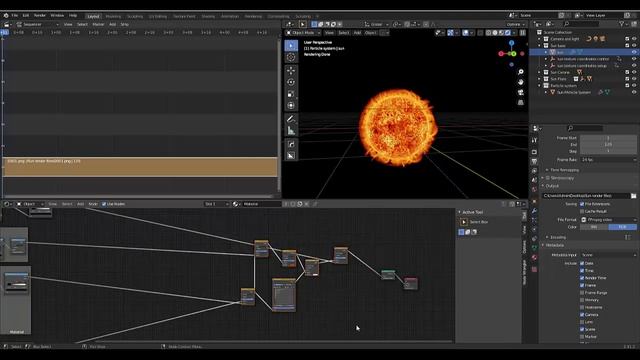
Task: Open the viewport Add menu button
Action: coord(357,33)
